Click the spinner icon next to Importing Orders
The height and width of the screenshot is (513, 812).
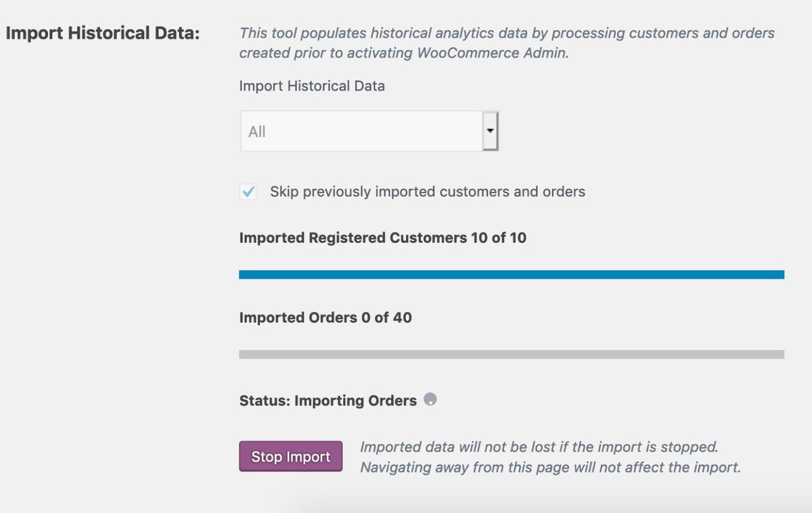click(430, 399)
